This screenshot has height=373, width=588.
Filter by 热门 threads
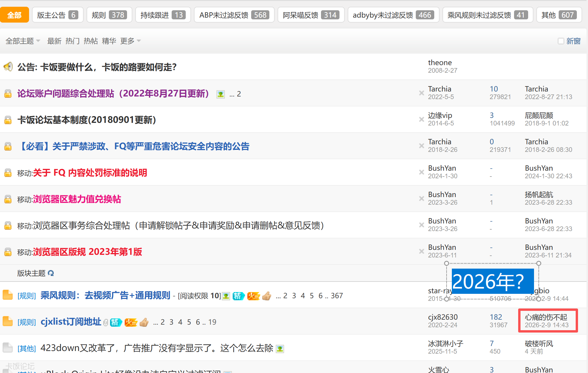[x=72, y=41]
